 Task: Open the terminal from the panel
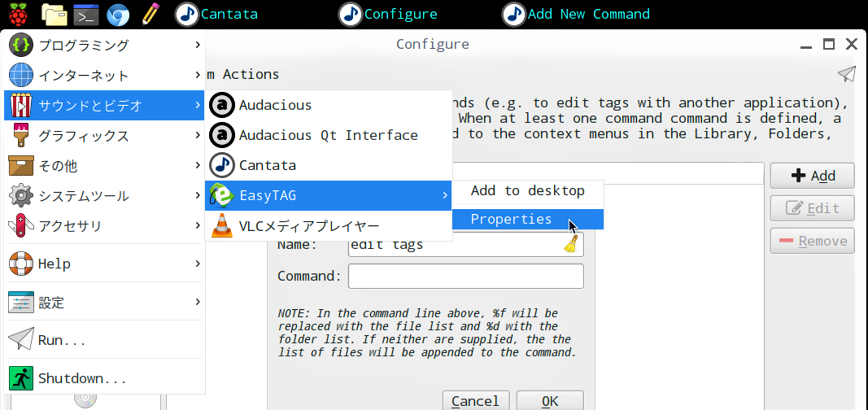86,15
